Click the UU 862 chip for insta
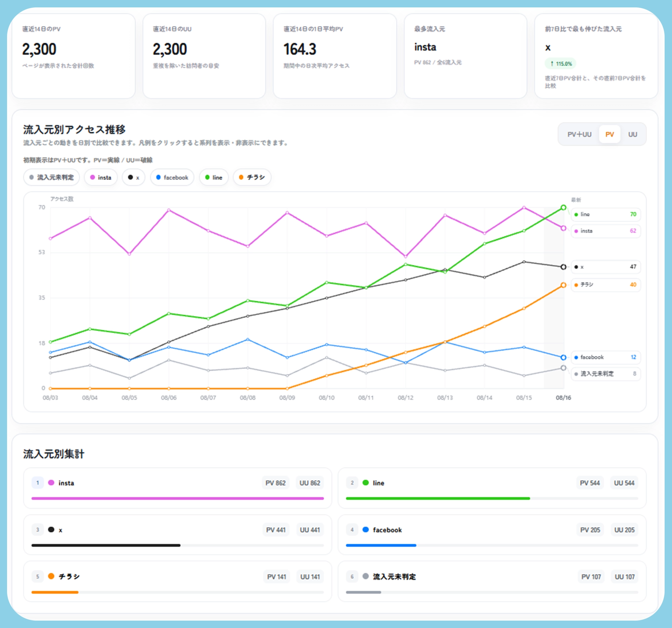Screen dimensions: 672x628 (310, 483)
